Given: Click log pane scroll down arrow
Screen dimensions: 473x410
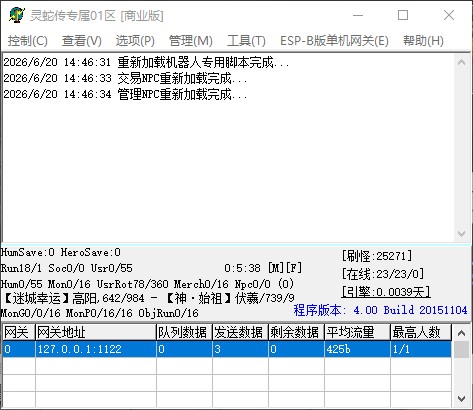Looking at the screenshot, I should tap(462, 233).
